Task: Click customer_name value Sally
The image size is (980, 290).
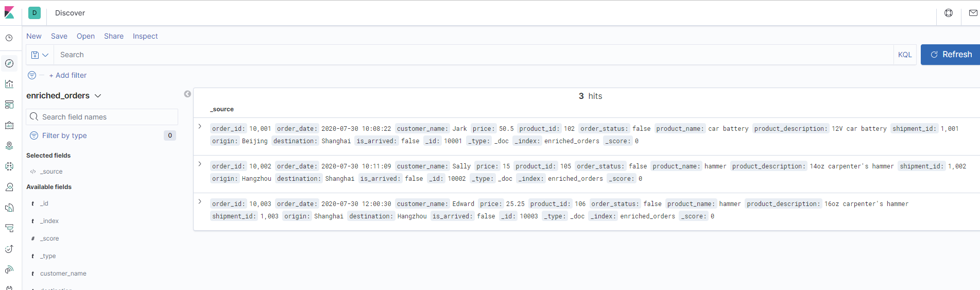Action: point(461,166)
